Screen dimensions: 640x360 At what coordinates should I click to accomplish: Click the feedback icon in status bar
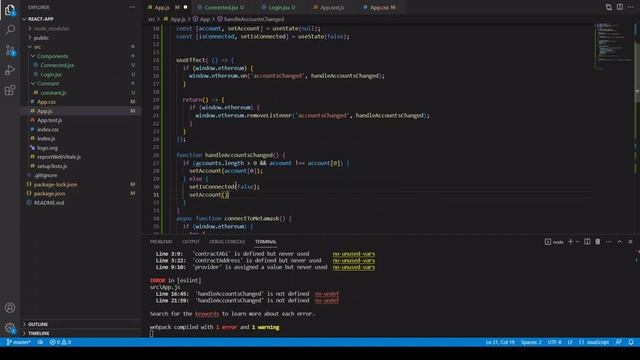point(619,342)
